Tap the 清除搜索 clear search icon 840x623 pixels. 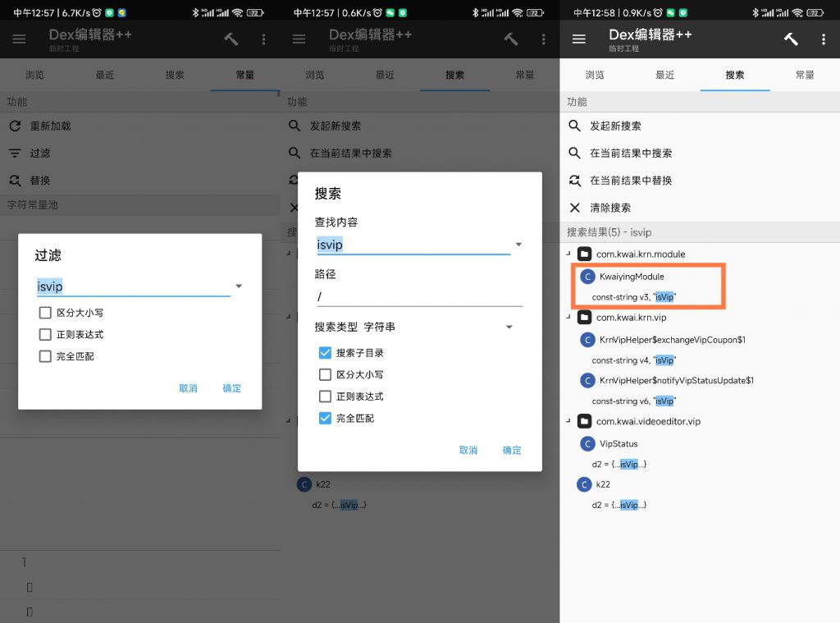573,207
